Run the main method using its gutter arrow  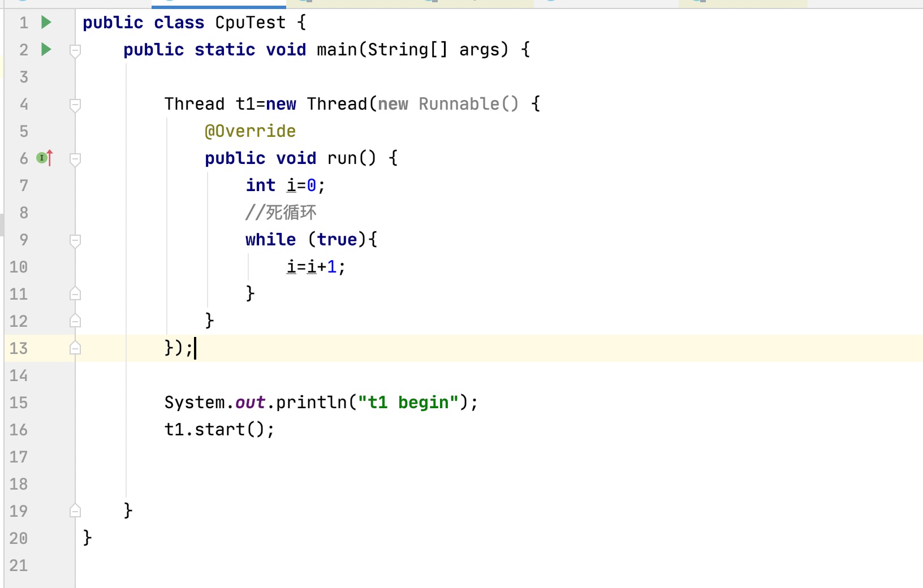tap(46, 50)
